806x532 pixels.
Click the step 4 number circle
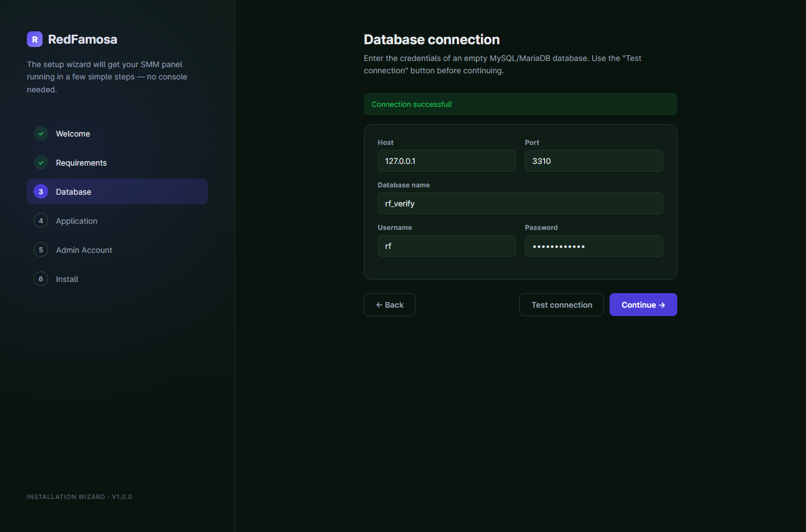pos(41,220)
